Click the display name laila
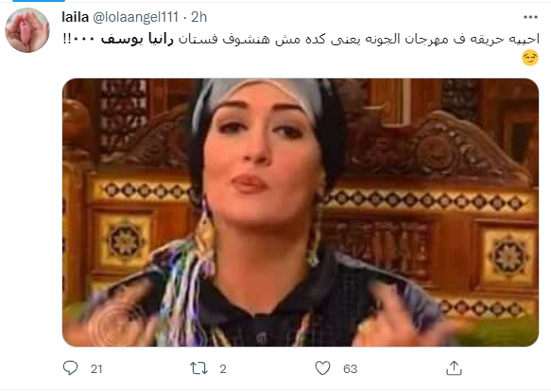551x392 pixels. [x=75, y=17]
